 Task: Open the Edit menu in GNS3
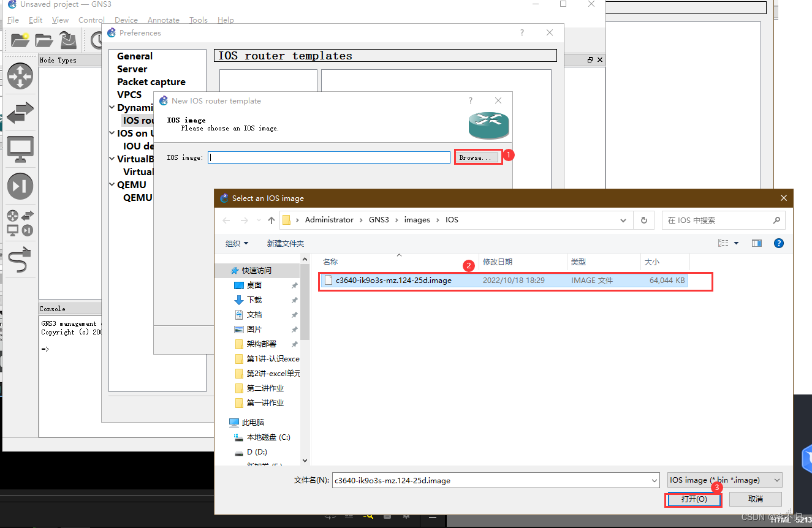[x=36, y=20]
